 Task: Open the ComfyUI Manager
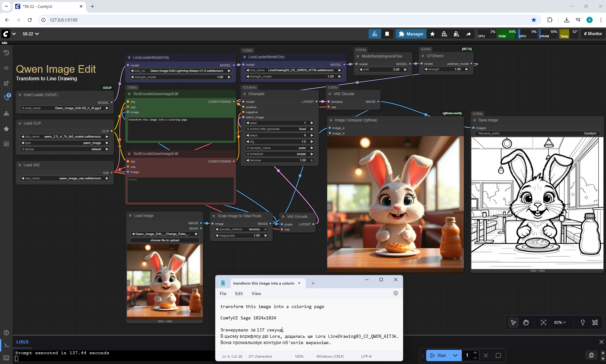(411, 34)
